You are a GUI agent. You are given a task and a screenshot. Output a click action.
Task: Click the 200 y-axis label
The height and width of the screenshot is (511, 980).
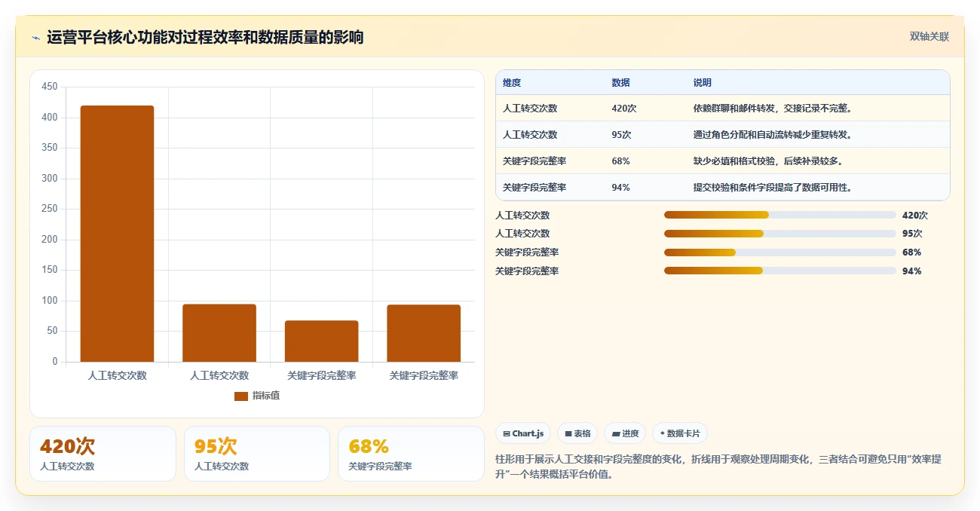pyautogui.click(x=50, y=240)
